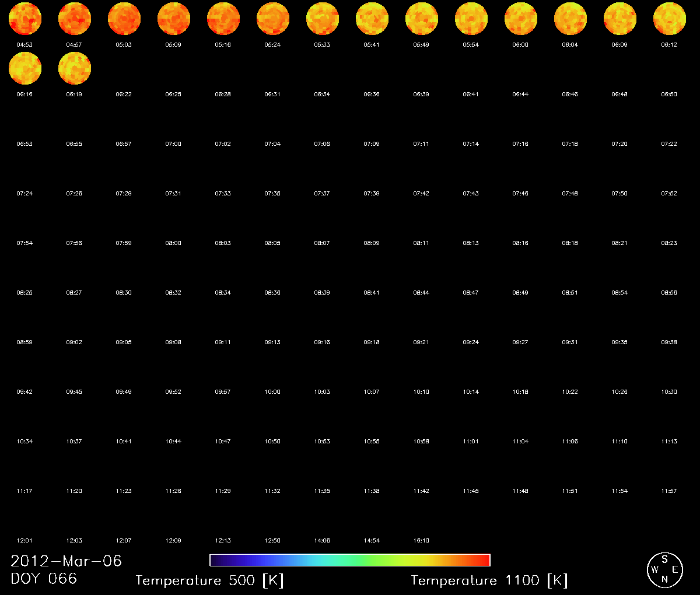The width and height of the screenshot is (700, 595).
Task: Select the temperature disk image labeled 04:53
Action: [25, 19]
